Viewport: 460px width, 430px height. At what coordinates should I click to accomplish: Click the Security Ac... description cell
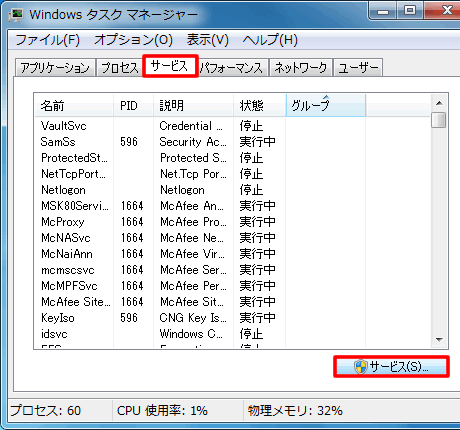193,142
